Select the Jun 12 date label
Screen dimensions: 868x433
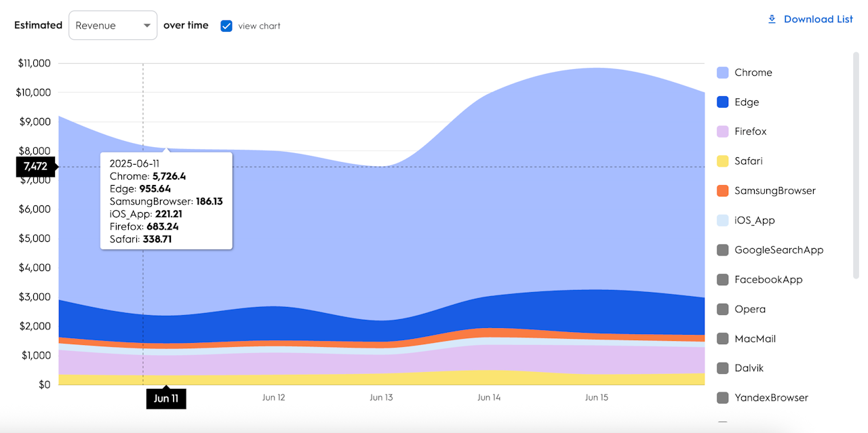pyautogui.click(x=273, y=398)
